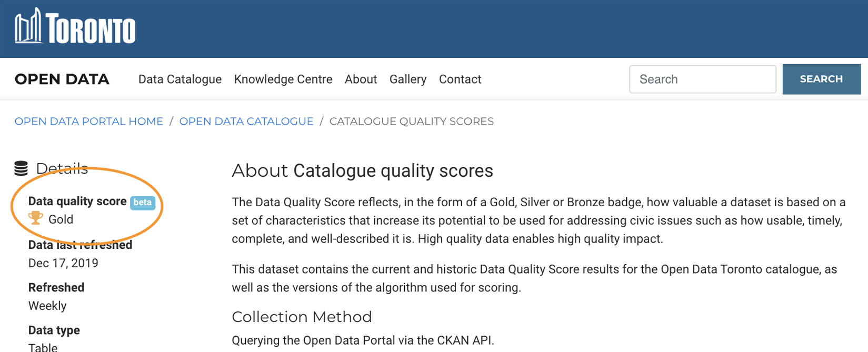Click the gold trophy icon
This screenshot has height=352, width=868.
coord(36,218)
